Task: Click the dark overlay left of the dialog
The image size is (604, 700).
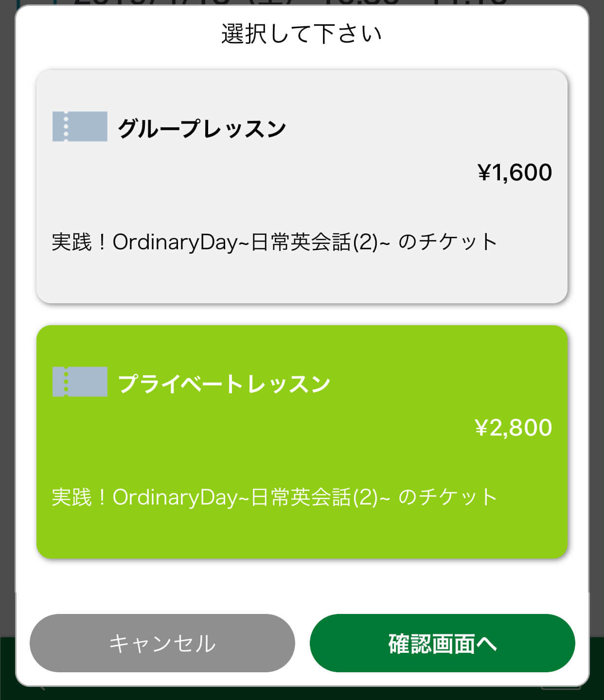Action: (x=7, y=340)
